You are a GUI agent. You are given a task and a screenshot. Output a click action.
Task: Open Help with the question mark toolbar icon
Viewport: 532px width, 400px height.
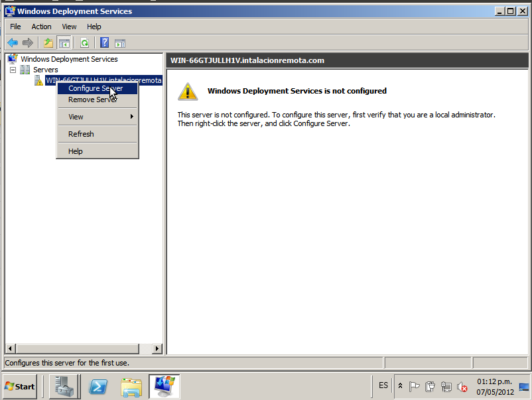point(105,42)
